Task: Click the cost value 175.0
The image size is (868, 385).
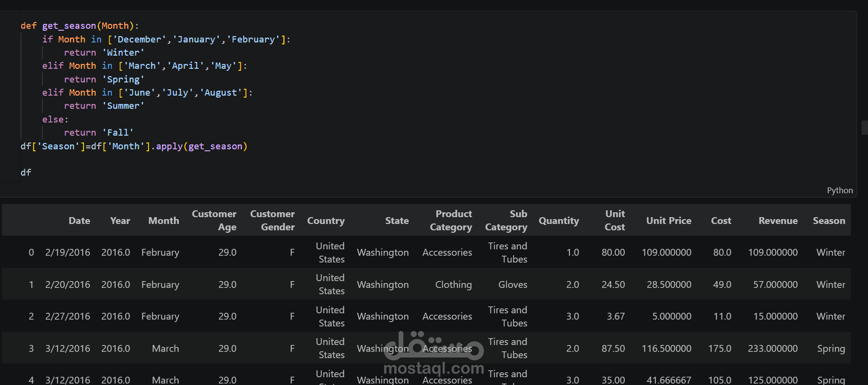Action: (720, 348)
